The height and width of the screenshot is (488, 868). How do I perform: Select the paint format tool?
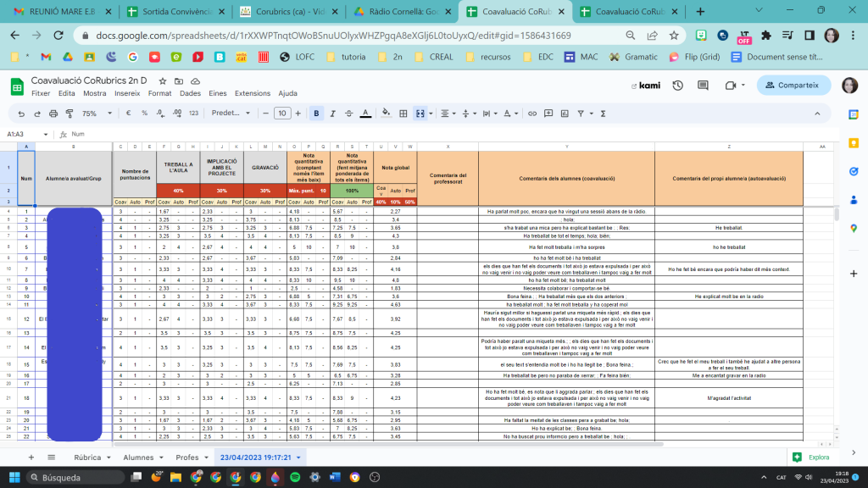(69, 113)
